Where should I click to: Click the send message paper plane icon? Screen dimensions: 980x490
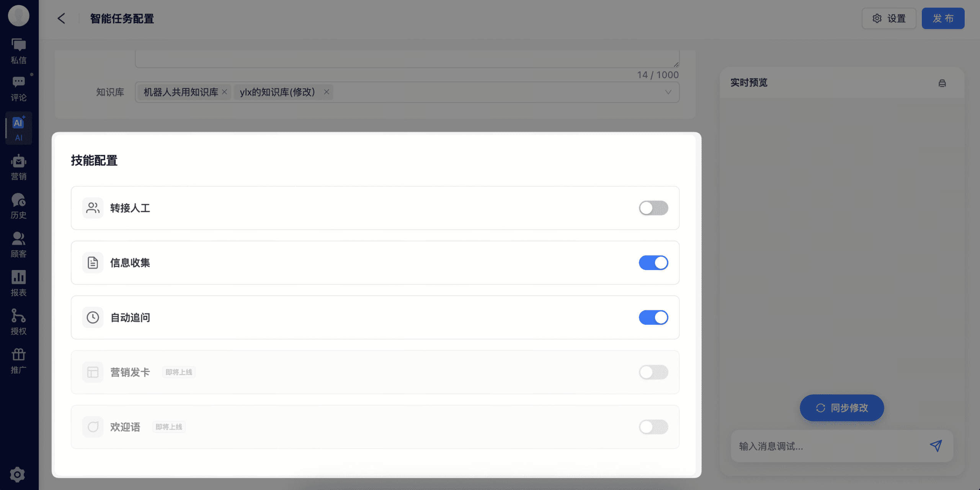pos(936,446)
